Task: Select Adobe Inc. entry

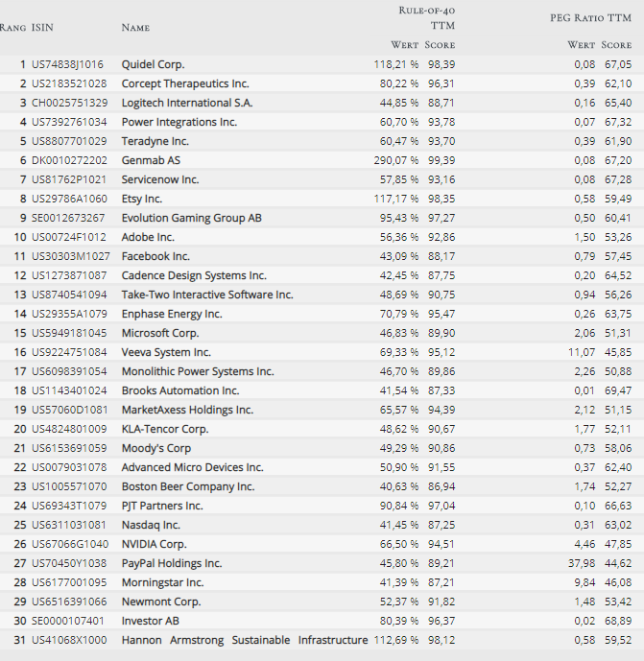Action: coord(148,237)
